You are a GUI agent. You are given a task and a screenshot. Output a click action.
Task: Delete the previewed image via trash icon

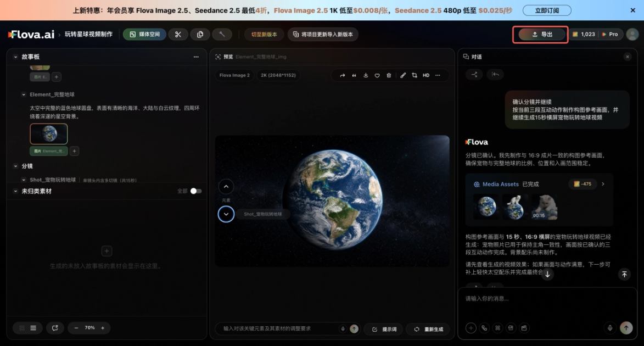pyautogui.click(x=389, y=75)
